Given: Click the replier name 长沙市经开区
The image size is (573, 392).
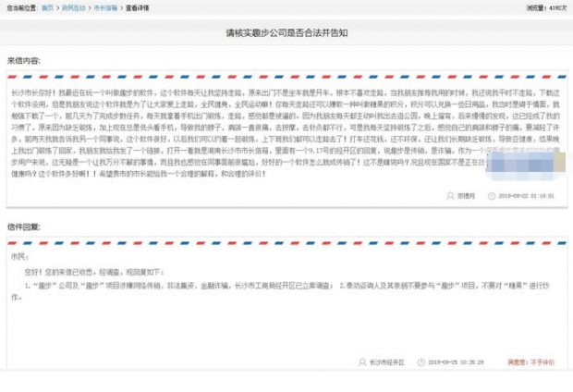Looking at the screenshot, I should pos(387,362).
